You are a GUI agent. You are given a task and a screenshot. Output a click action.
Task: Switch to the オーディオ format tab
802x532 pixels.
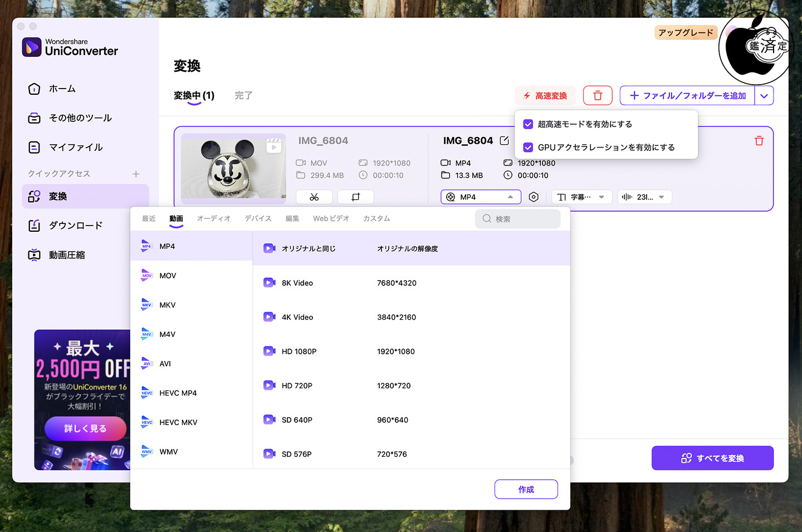tap(213, 218)
